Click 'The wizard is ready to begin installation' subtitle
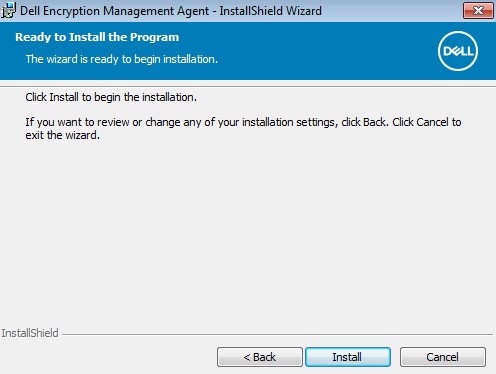The height and width of the screenshot is (374, 496). click(122, 59)
